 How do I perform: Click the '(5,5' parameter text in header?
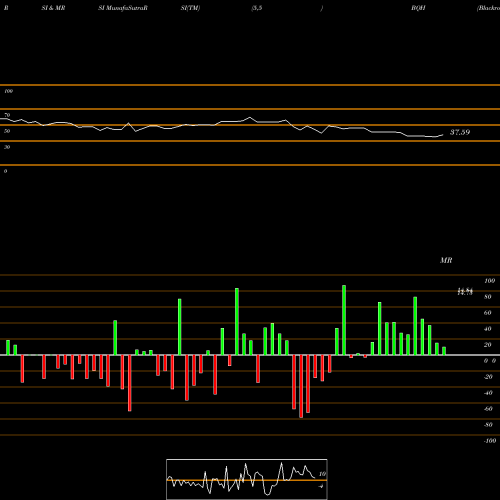coord(257,8)
